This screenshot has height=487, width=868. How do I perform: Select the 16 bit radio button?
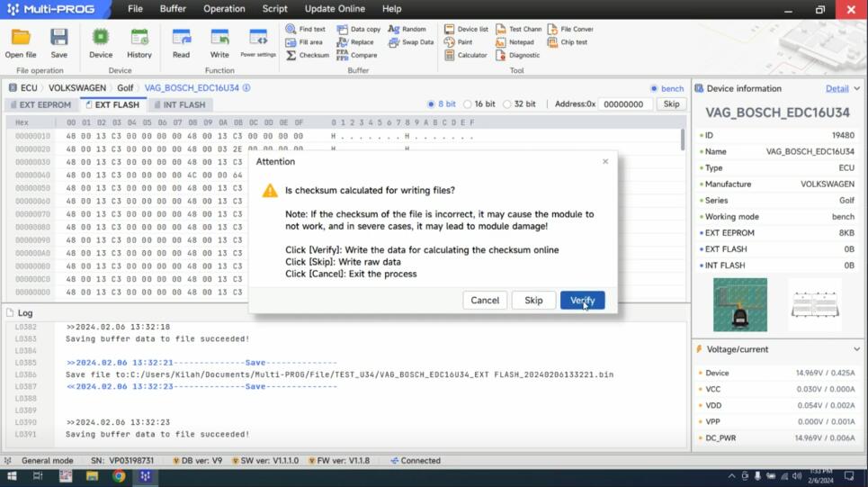tap(467, 104)
